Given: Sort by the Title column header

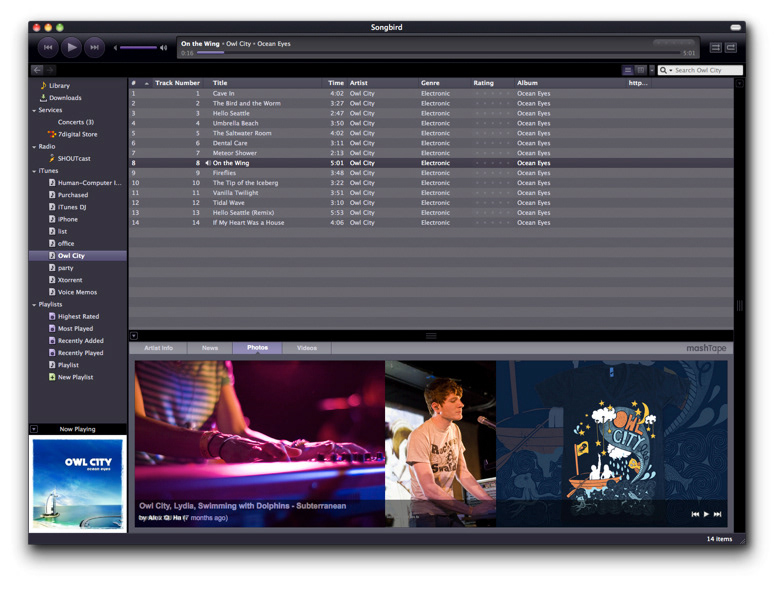Looking at the screenshot, I should coord(267,83).
